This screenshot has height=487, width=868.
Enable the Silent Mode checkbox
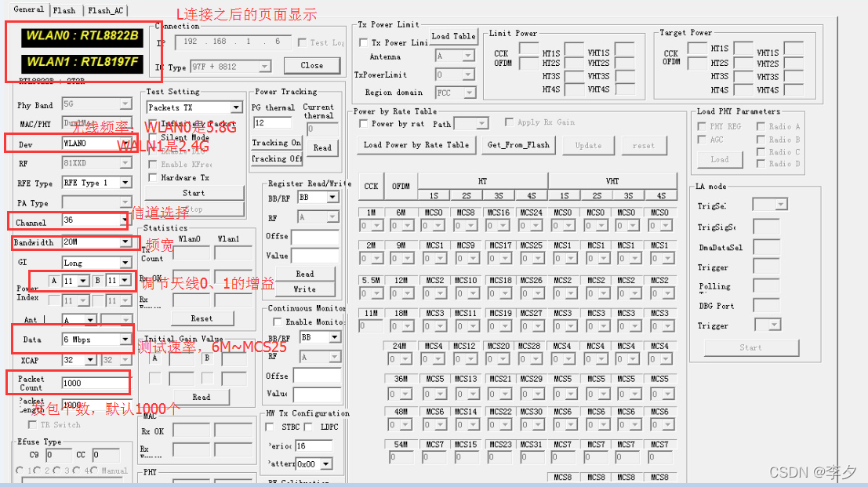153,137
